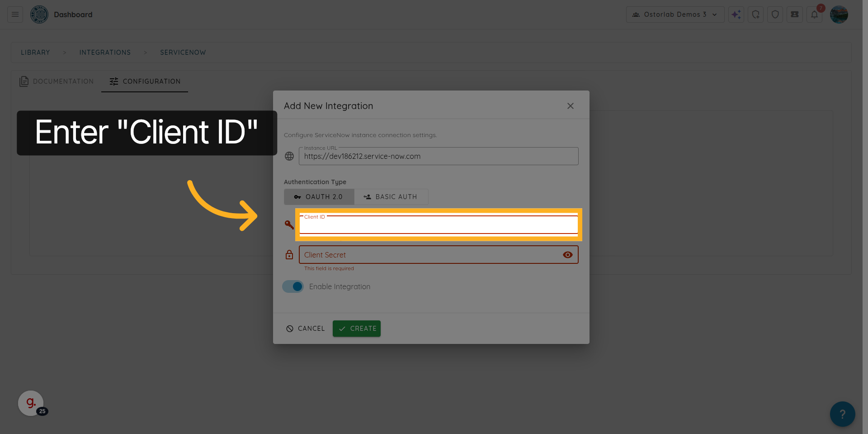This screenshot has width=868, height=434.
Task: Switch to the DOCUMENTATION tab
Action: tap(63, 81)
